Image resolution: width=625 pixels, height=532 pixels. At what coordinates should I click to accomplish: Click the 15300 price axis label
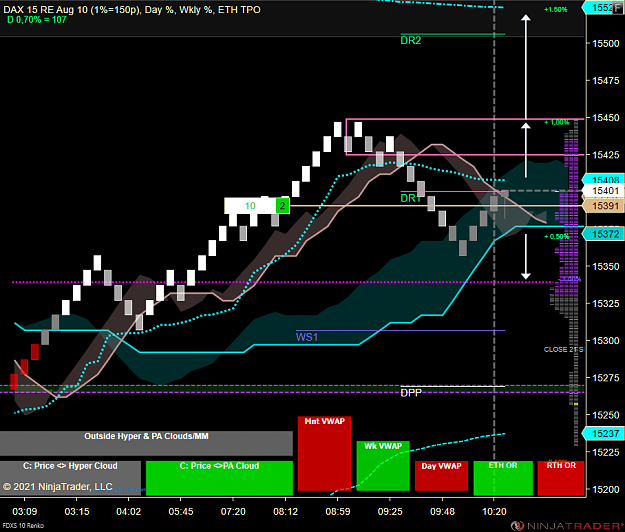point(605,341)
